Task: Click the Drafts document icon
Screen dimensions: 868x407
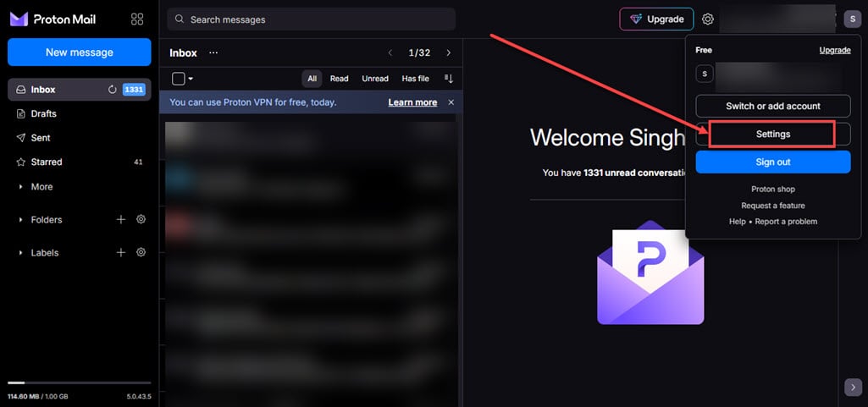Action: [x=21, y=114]
